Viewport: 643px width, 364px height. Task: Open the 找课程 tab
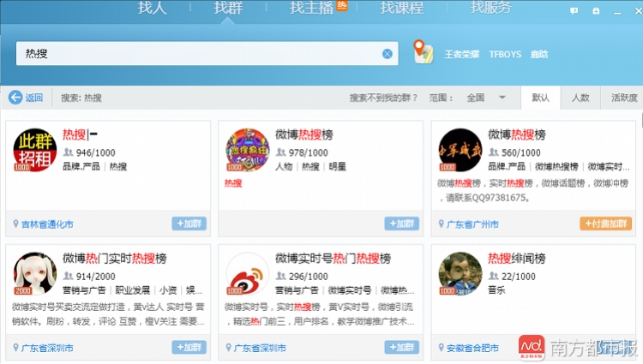coord(401,8)
